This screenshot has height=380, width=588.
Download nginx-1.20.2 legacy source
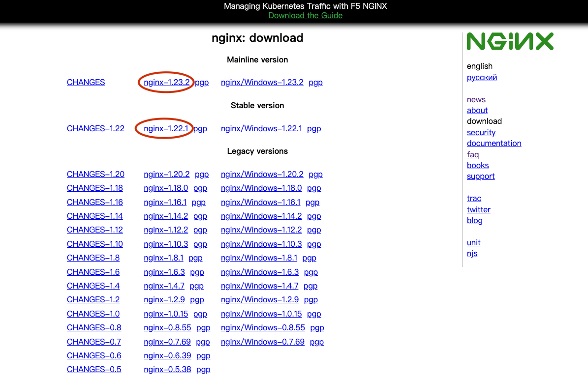[166, 174]
